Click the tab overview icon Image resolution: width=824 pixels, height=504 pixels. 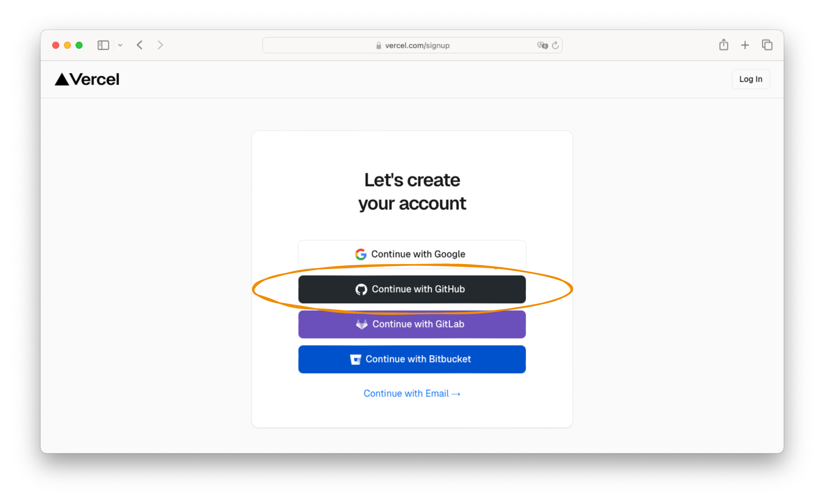click(767, 45)
